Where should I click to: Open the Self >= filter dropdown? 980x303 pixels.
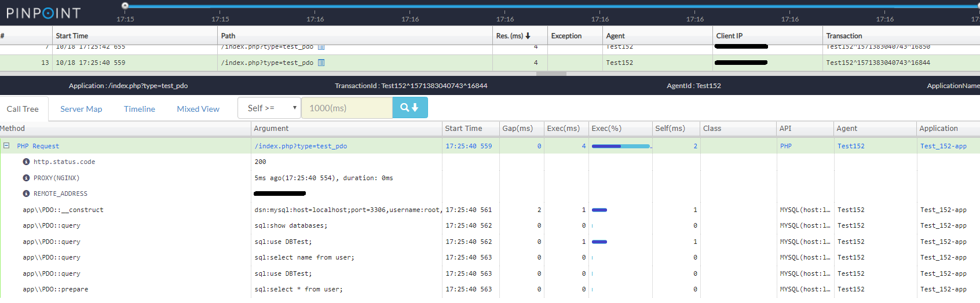click(269, 108)
